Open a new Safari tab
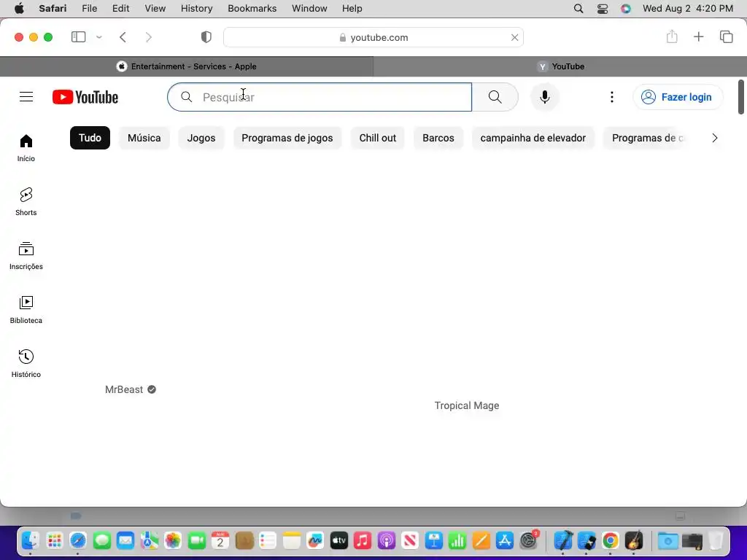Screen dimensions: 747x560 point(698,36)
